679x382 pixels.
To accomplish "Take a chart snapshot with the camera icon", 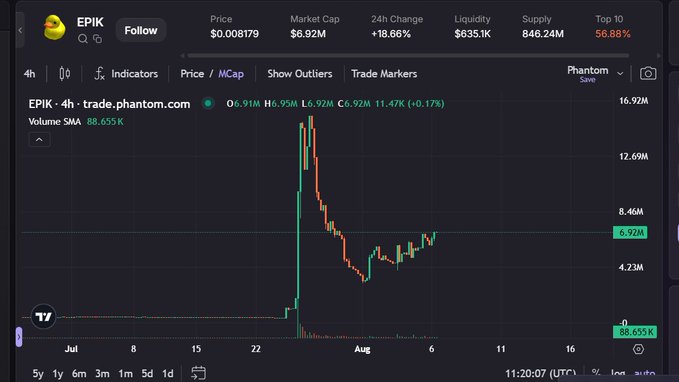I will [x=648, y=74].
